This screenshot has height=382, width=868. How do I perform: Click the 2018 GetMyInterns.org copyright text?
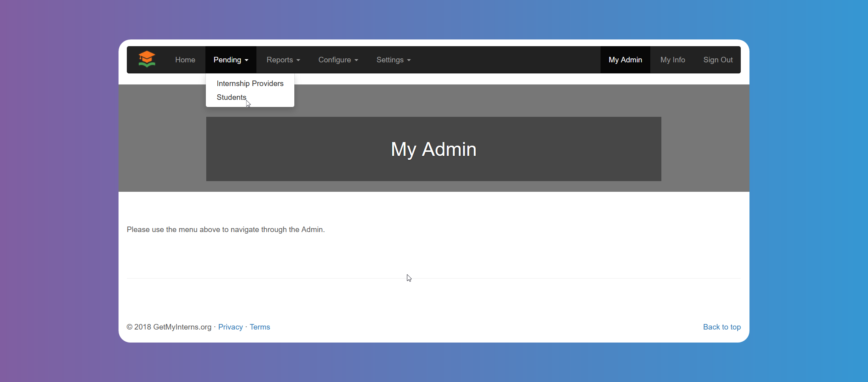pos(169,327)
